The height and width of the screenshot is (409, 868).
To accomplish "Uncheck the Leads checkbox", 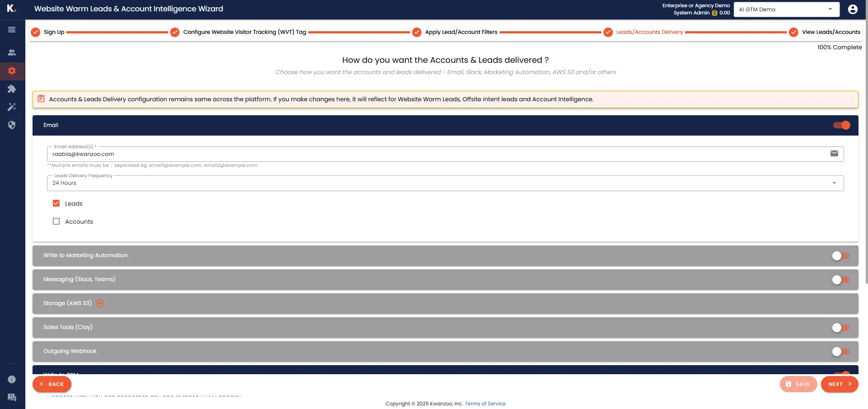I will point(56,203).
